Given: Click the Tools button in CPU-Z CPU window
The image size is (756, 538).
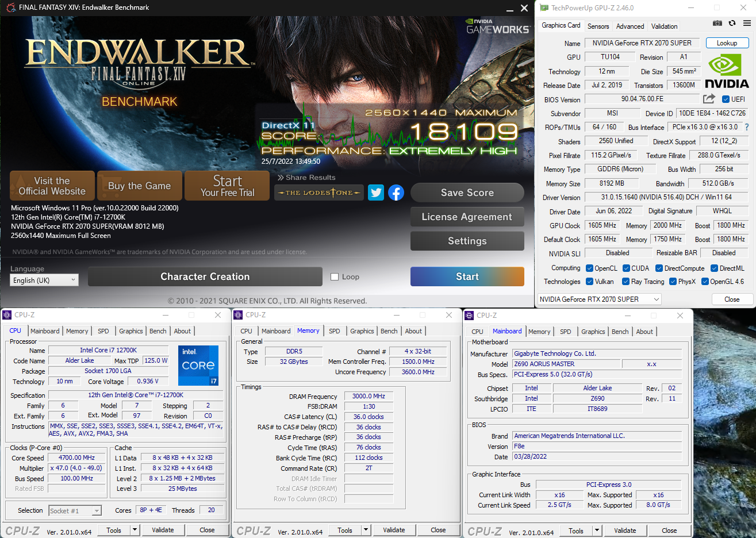Looking at the screenshot, I should (x=114, y=530).
